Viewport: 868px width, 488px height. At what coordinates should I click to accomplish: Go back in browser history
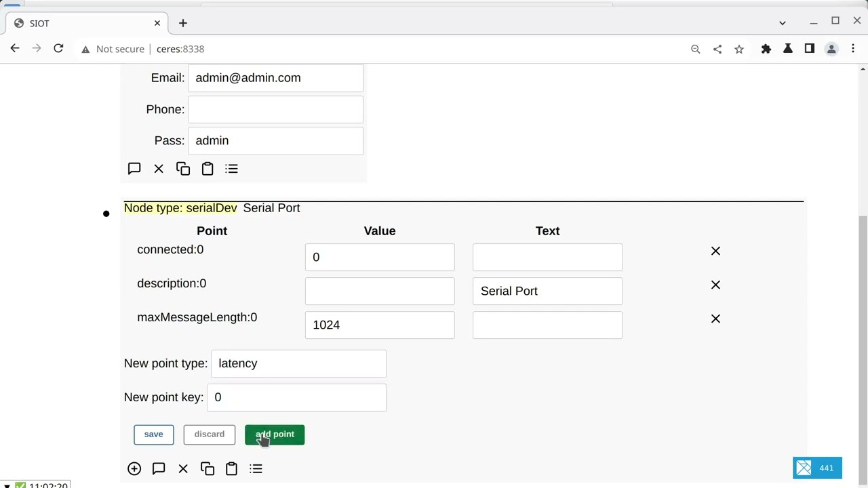[15, 49]
